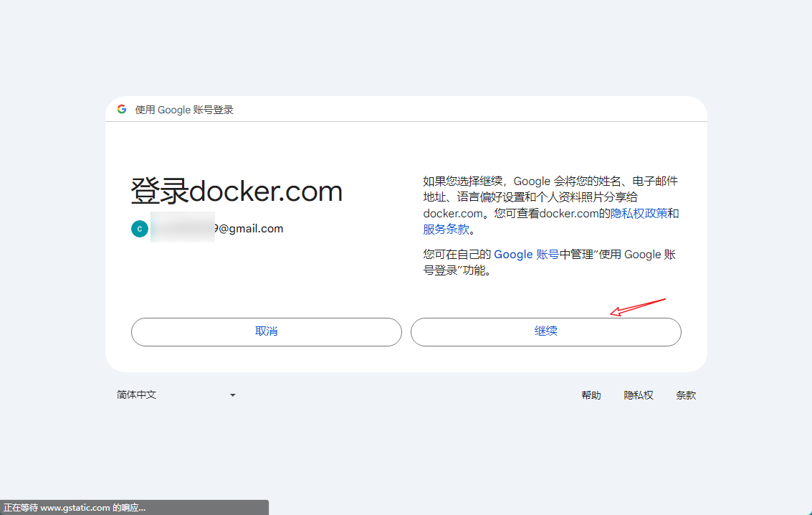Click the round account avatar icon
The image size is (812, 515).
coord(140,229)
